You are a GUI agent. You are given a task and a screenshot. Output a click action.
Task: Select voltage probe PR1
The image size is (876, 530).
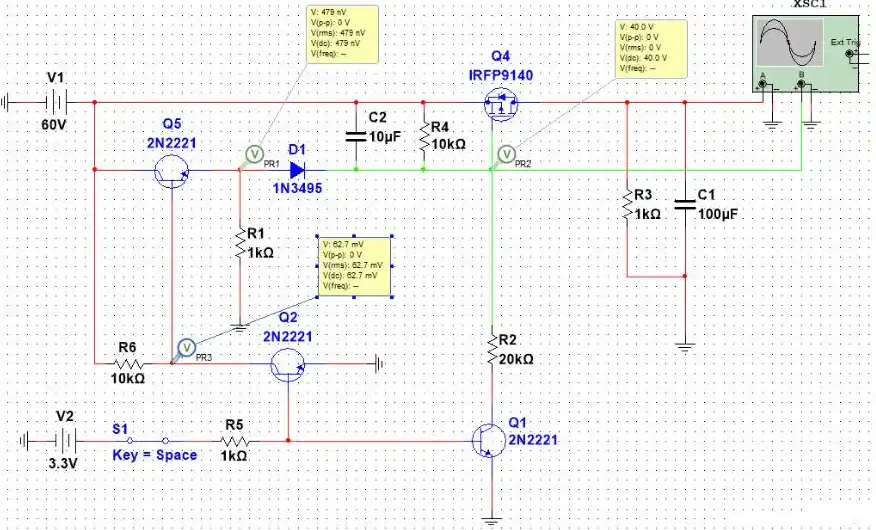pyautogui.click(x=254, y=154)
